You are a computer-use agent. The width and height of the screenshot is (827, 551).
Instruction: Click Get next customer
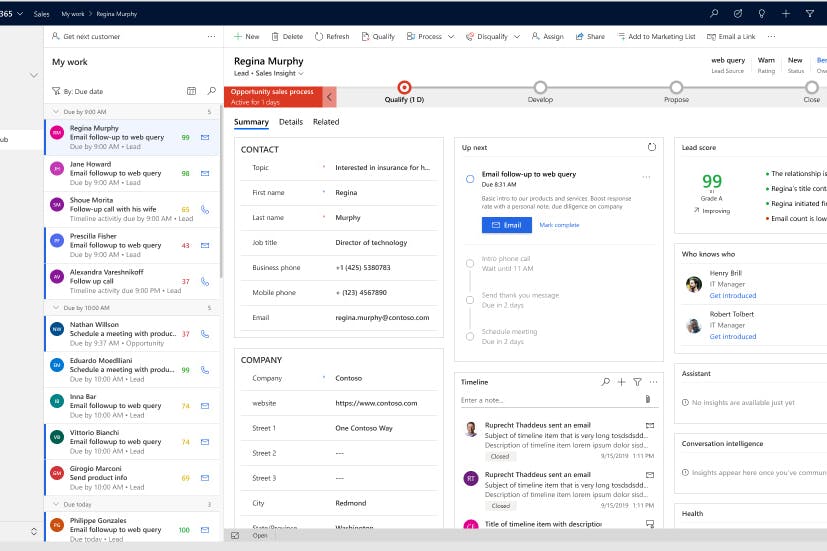86,36
